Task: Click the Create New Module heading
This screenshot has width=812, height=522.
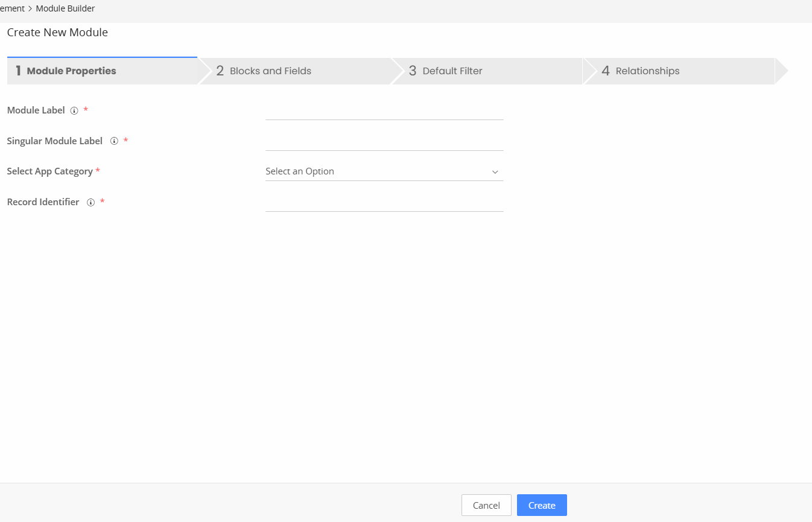Action: (x=57, y=33)
